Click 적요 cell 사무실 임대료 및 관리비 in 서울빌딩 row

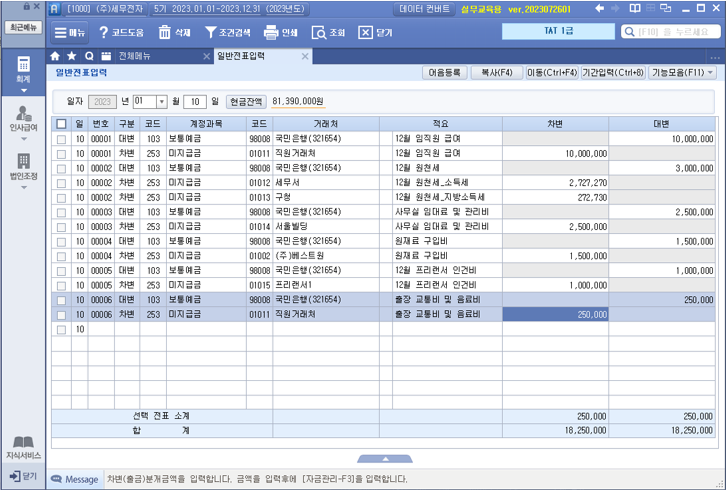tap(447, 226)
